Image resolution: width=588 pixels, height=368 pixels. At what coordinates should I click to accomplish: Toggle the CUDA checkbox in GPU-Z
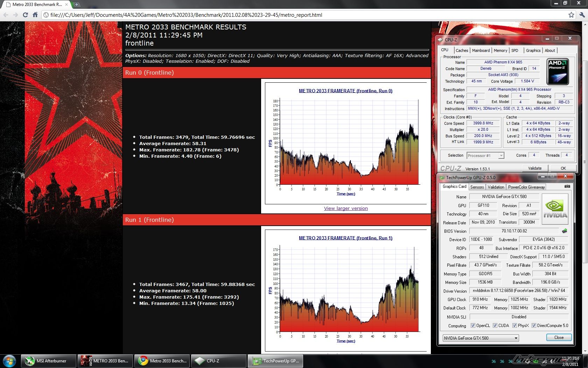pos(495,326)
